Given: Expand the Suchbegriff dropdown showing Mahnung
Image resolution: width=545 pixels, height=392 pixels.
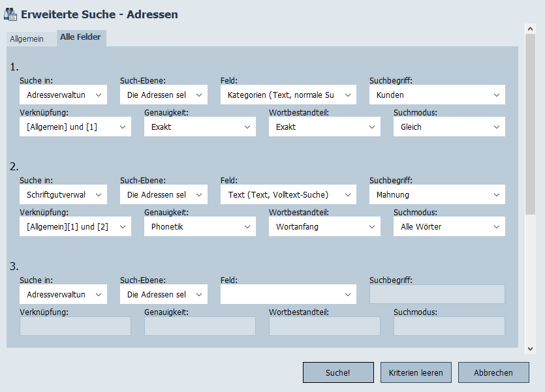Looking at the screenshot, I should (x=437, y=194).
